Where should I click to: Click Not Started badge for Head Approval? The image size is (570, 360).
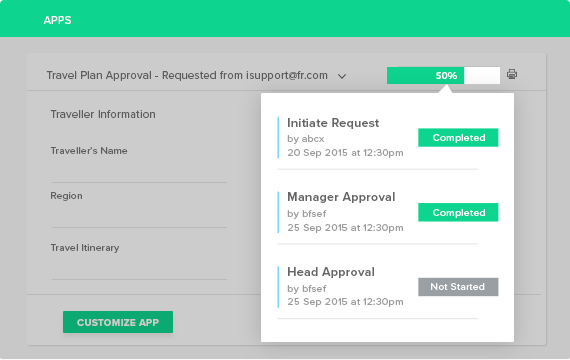point(458,287)
